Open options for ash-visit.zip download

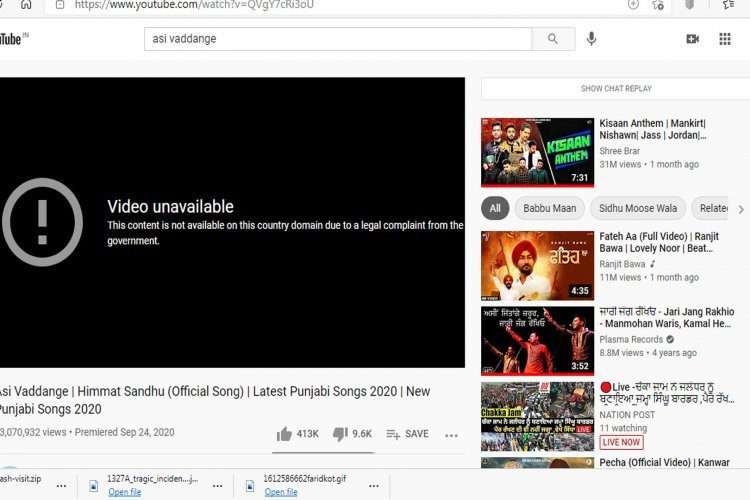click(x=61, y=486)
